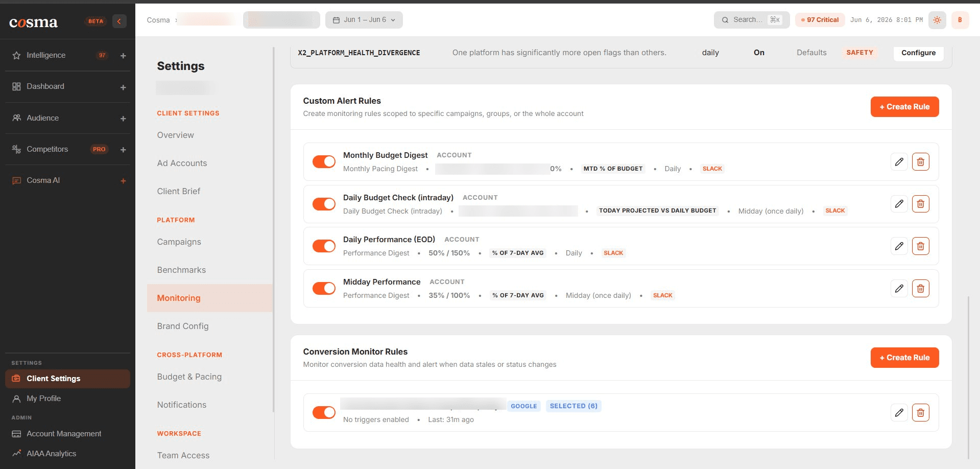Disable the Daily Budget Check (intraday) toggle
The image size is (980, 469).
tap(324, 204)
